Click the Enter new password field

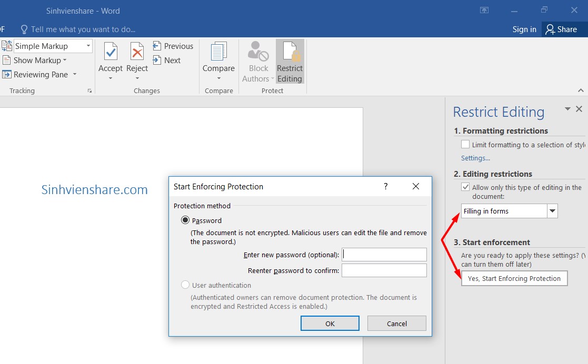(384, 255)
